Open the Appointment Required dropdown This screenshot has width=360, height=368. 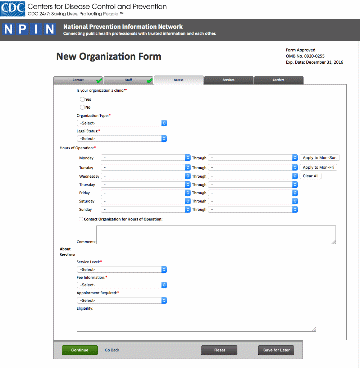coord(122,301)
